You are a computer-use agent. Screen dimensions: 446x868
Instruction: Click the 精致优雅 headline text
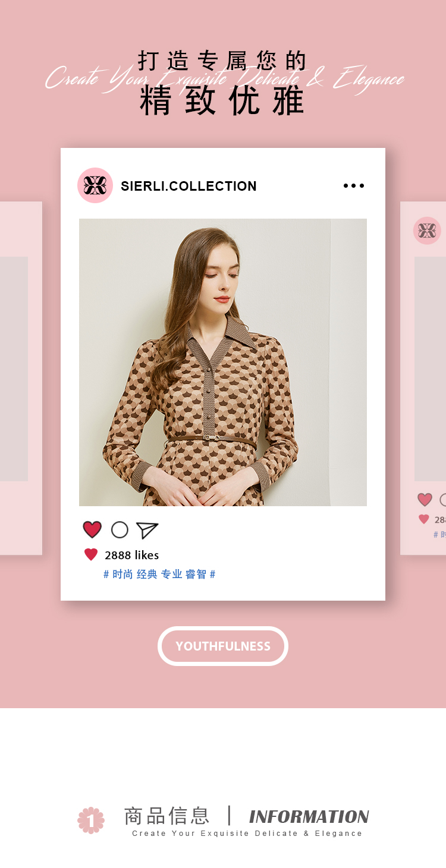[222, 100]
